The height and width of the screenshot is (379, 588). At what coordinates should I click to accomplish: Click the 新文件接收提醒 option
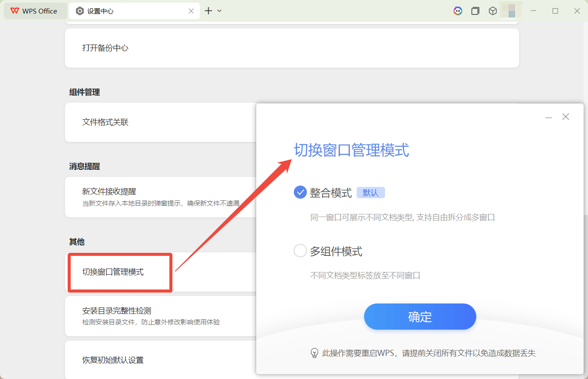[161, 197]
